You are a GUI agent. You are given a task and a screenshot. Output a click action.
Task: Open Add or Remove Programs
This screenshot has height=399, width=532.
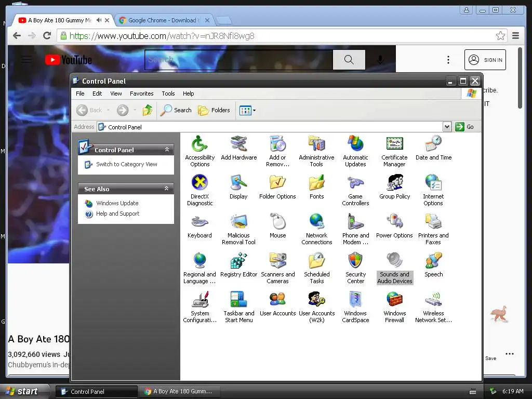tap(277, 151)
